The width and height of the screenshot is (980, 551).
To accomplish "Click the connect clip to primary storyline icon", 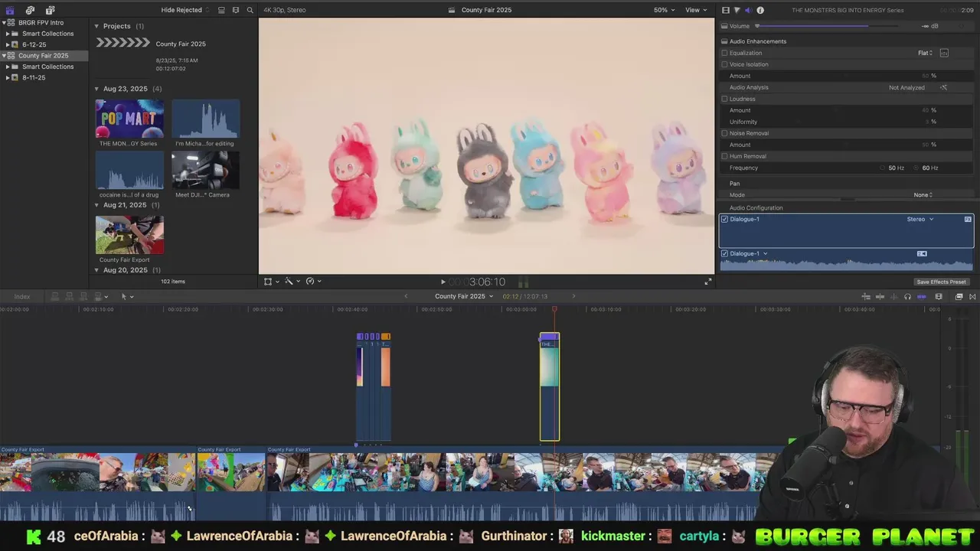I will point(55,296).
